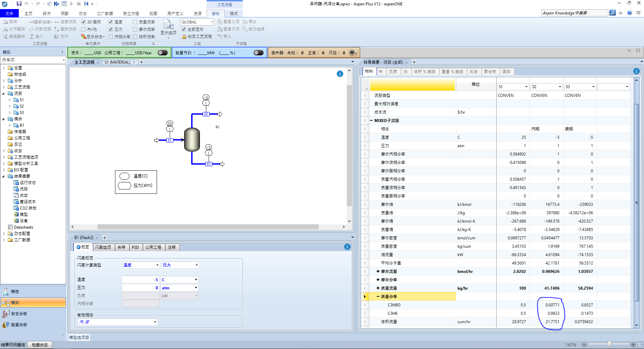This screenshot has height=349, width=644.
Task: Reset simulation with the rewind icon
Action: click(86, 4)
